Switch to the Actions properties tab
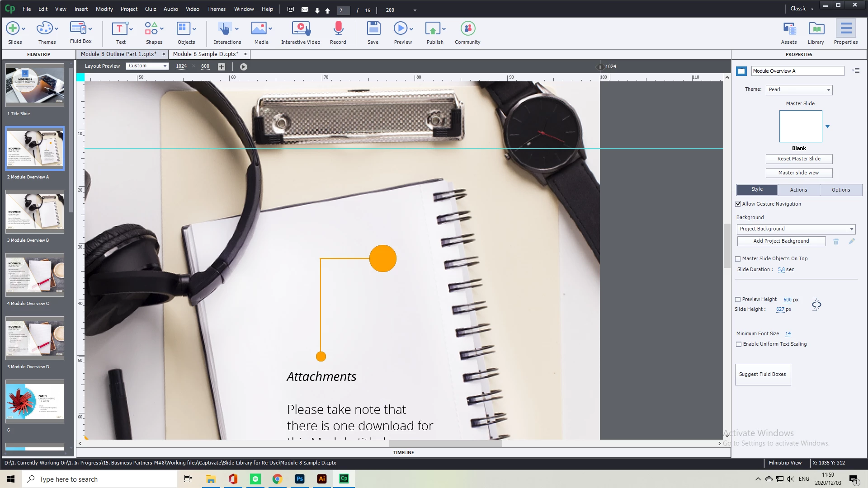Viewport: 868px width, 488px height. pos(798,190)
